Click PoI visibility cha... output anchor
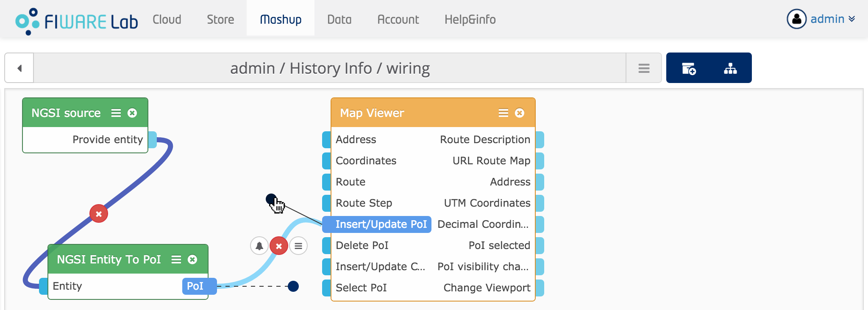Screen dimensions: 868x310 [x=540, y=267]
